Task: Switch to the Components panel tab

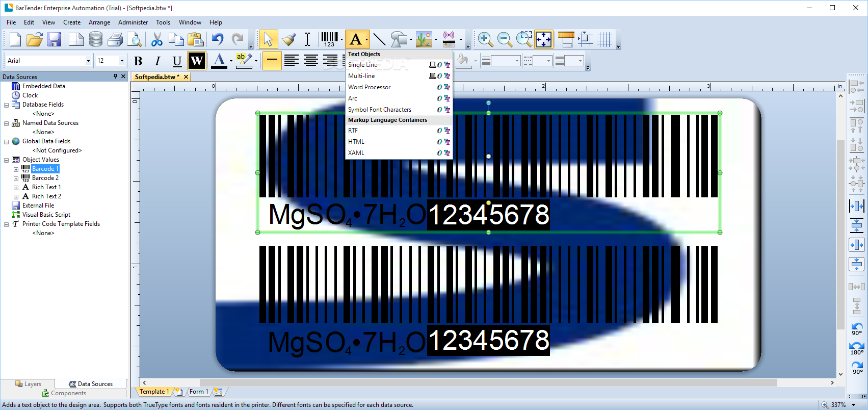Action: click(x=64, y=393)
